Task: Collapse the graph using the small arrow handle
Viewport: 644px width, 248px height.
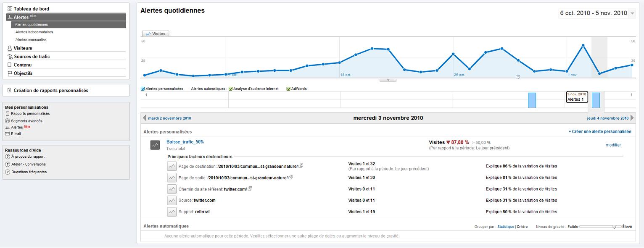Action: tap(388, 80)
